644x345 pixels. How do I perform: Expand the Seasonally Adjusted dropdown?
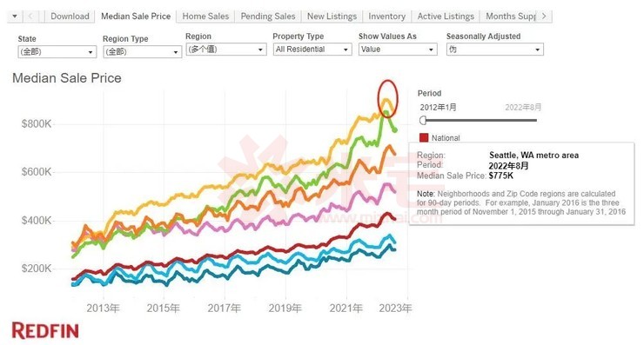tap(495, 50)
